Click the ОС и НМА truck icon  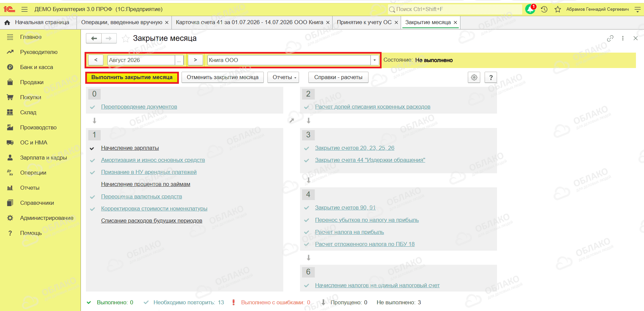click(10, 142)
